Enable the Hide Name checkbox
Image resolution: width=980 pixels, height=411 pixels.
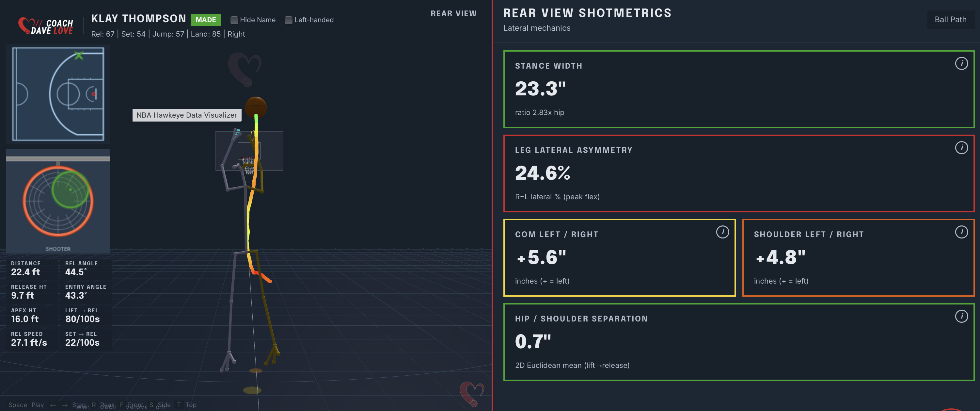click(x=234, y=20)
